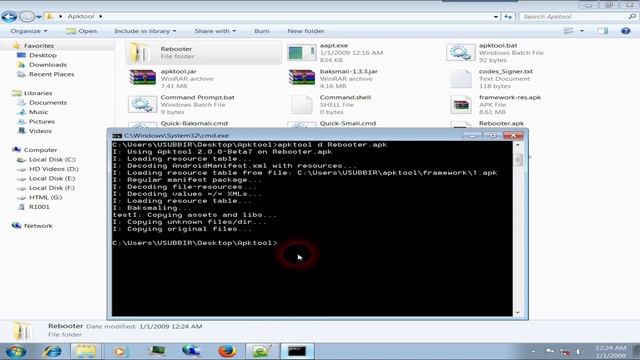Select the Quick-Smali.cmd file name
The image size is (640, 360).
click(x=348, y=123)
